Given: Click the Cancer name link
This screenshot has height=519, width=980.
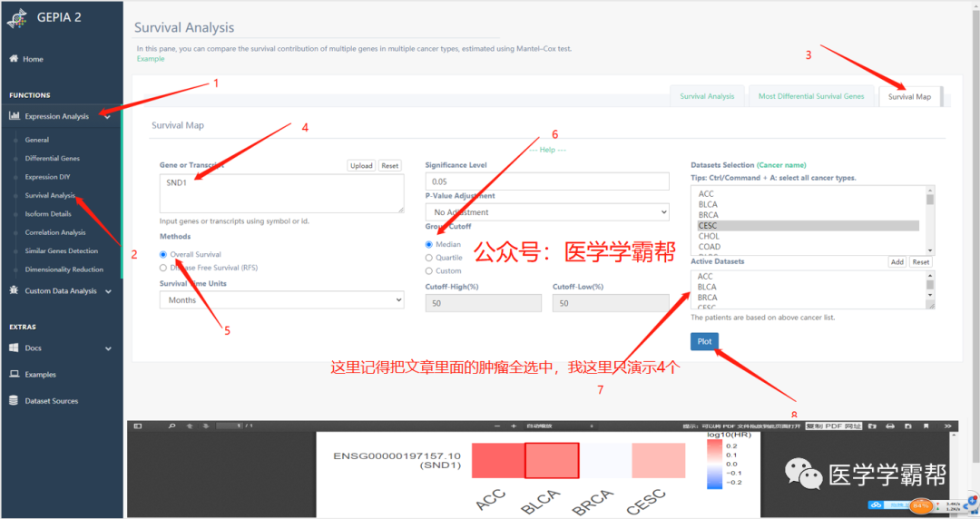Looking at the screenshot, I should [781, 165].
